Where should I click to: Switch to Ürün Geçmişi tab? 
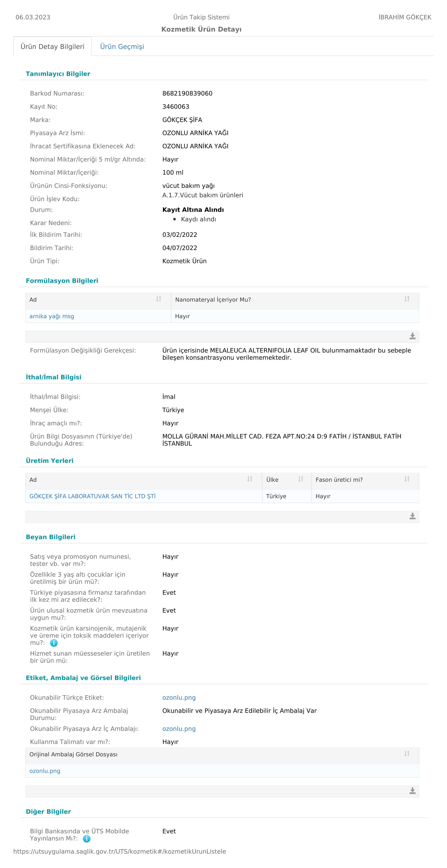(122, 46)
